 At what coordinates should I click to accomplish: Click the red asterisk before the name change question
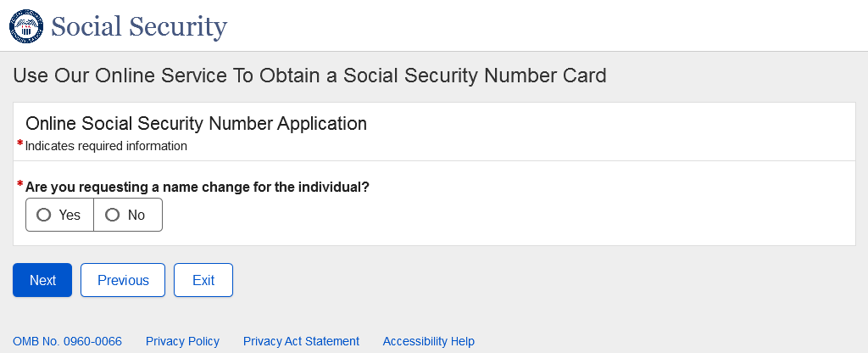tap(19, 184)
